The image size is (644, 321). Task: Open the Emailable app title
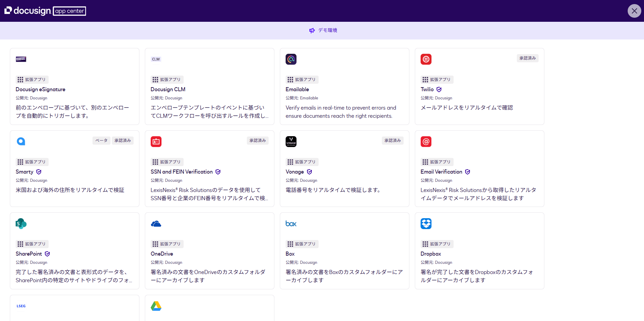[x=297, y=90]
